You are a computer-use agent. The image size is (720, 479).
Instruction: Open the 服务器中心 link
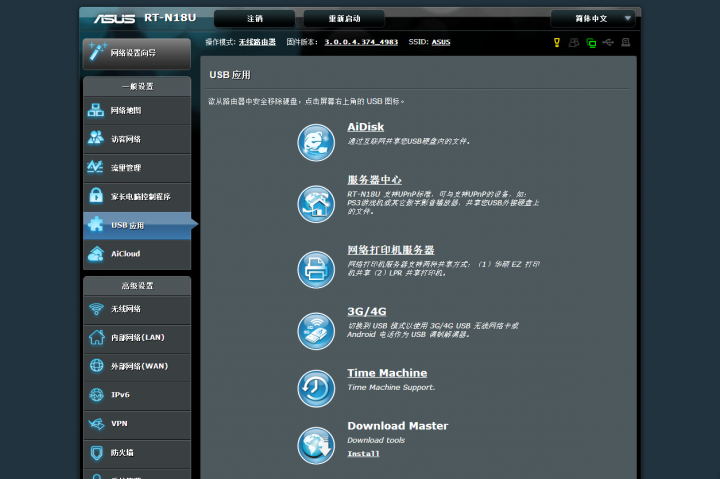point(374,180)
